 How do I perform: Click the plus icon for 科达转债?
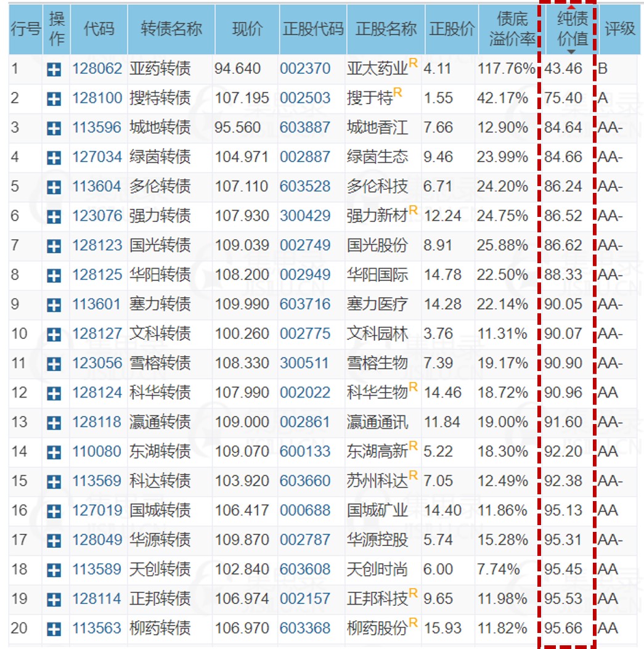click(54, 482)
